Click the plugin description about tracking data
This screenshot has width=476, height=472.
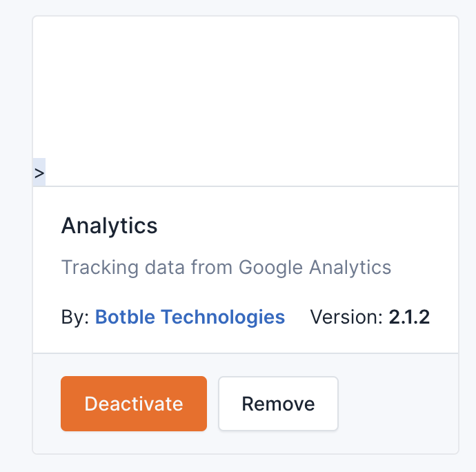pos(226,267)
